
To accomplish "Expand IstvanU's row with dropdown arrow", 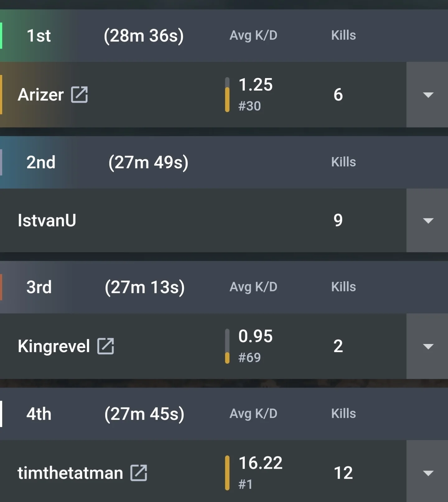I will click(428, 221).
